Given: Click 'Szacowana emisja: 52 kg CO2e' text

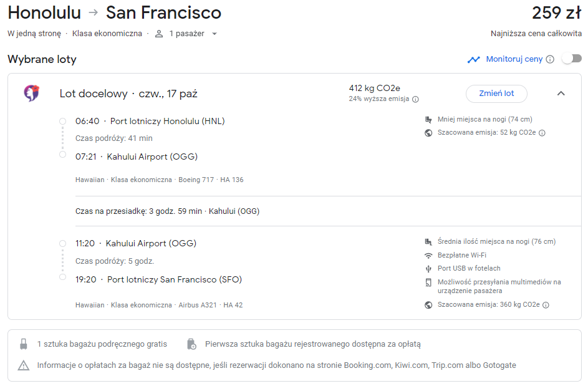Looking at the screenshot, I should 487,132.
